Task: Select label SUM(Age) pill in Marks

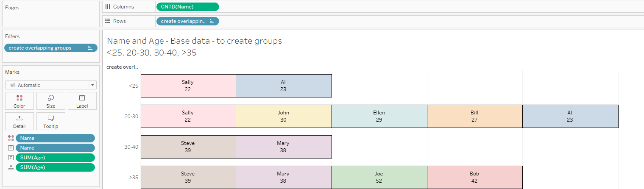Action: (55, 158)
